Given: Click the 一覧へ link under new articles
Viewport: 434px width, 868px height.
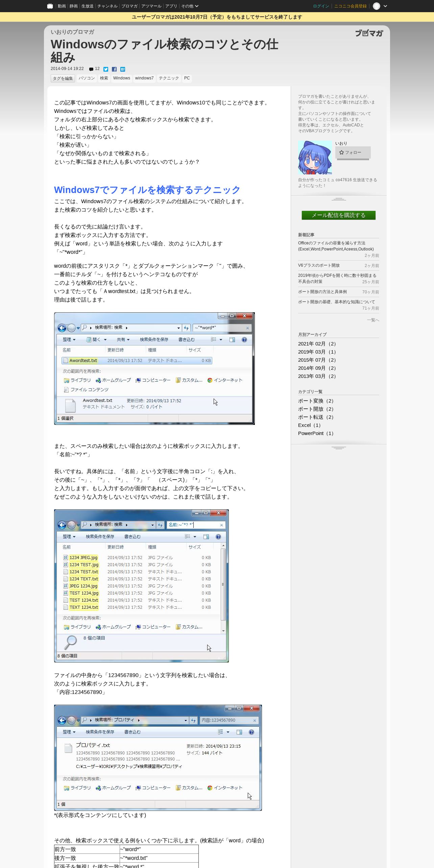Looking at the screenshot, I should pyautogui.click(x=373, y=320).
